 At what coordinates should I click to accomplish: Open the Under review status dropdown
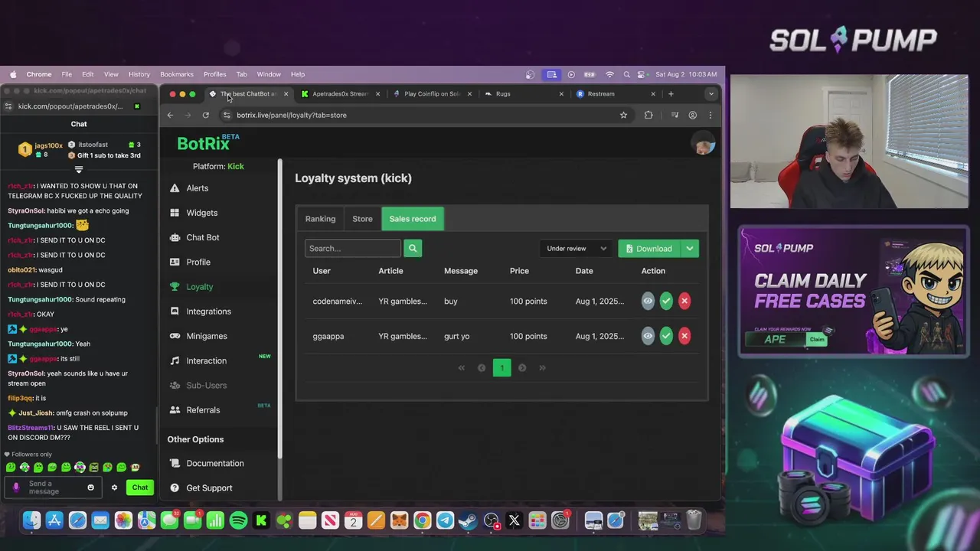click(576, 248)
